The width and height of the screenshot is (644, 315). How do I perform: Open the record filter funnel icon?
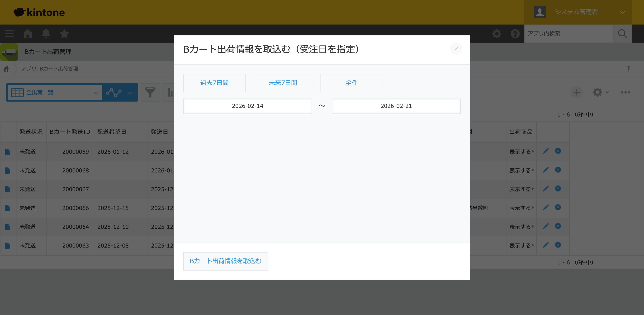click(150, 92)
